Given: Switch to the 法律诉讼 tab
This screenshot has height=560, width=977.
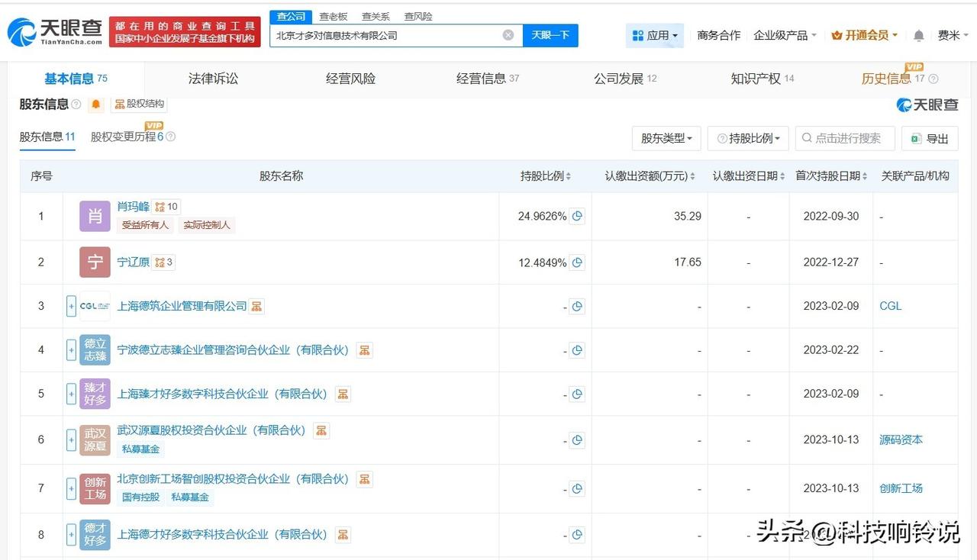Looking at the screenshot, I should click(213, 79).
